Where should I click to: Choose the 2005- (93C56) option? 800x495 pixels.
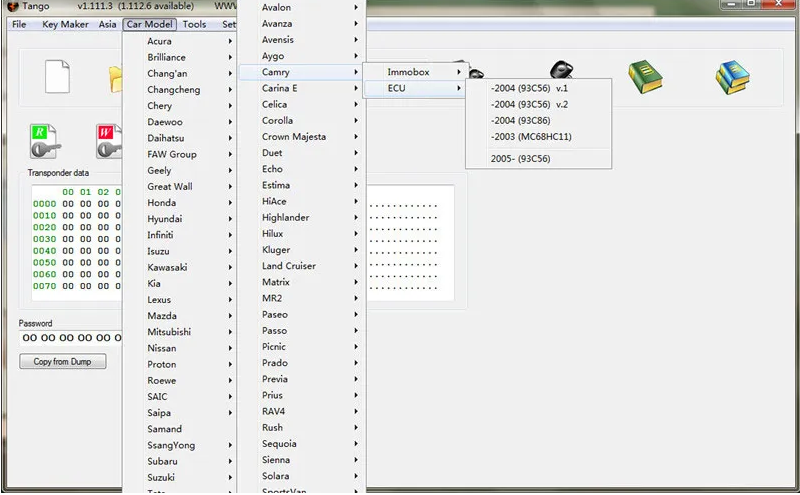520,158
